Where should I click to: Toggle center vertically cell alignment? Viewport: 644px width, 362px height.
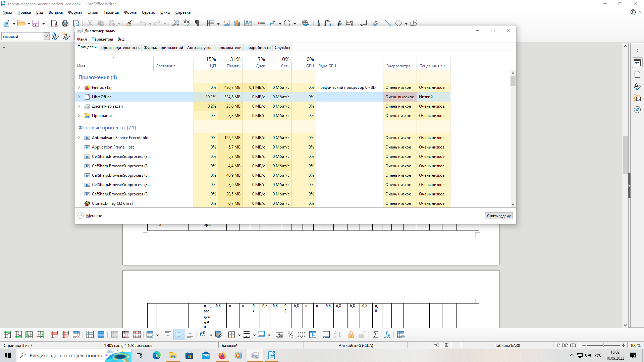tap(179, 335)
